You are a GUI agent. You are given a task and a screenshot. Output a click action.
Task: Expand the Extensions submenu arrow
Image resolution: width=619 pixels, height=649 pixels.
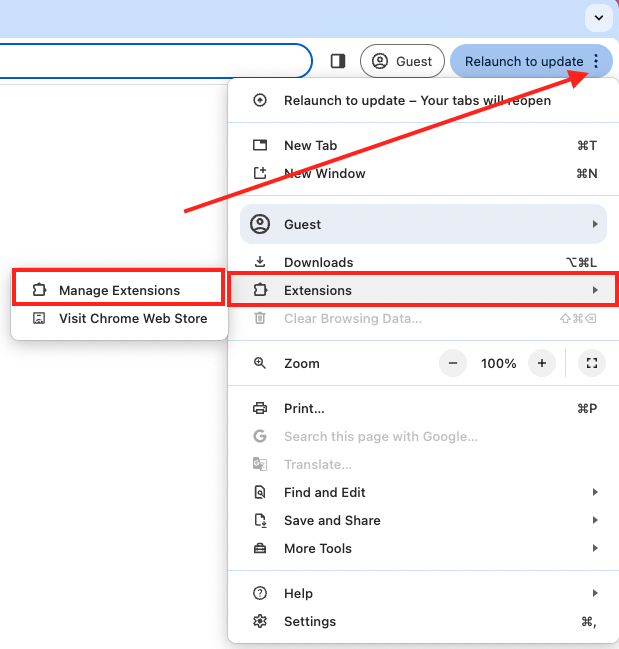595,290
